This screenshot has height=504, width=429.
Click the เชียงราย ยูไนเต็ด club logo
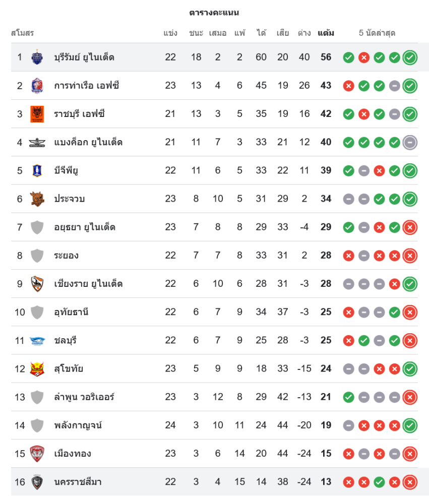[37, 284]
